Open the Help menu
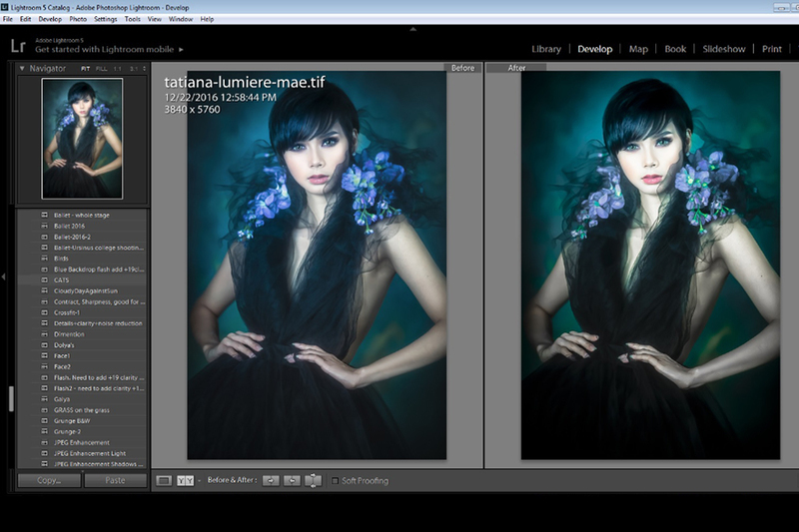The image size is (799, 532). click(207, 19)
